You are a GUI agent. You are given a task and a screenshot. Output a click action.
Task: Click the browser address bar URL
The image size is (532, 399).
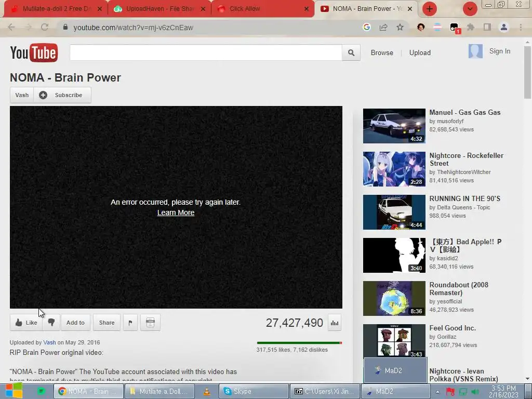click(x=133, y=28)
